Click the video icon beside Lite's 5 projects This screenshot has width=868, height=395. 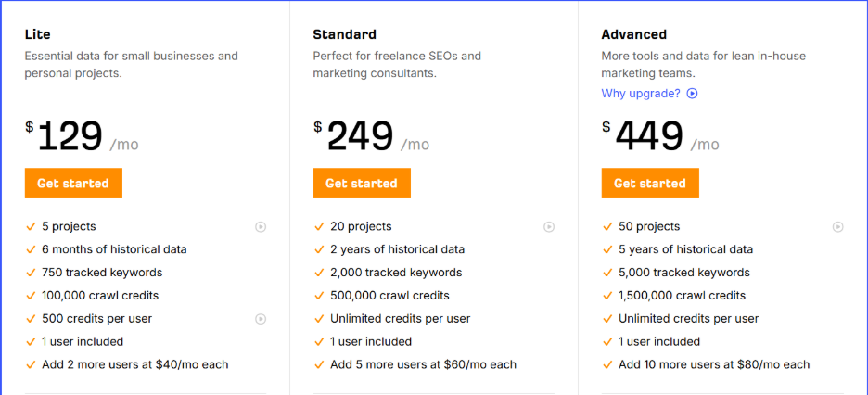tap(261, 226)
